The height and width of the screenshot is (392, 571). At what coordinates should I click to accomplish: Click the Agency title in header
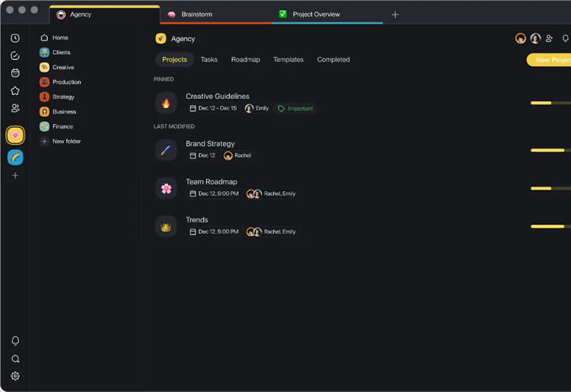(x=183, y=39)
